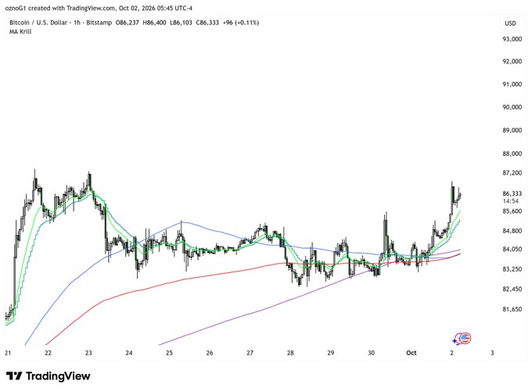The image size is (532, 392).
Task: Click the 23 date label on time axis
Action: pos(88,353)
